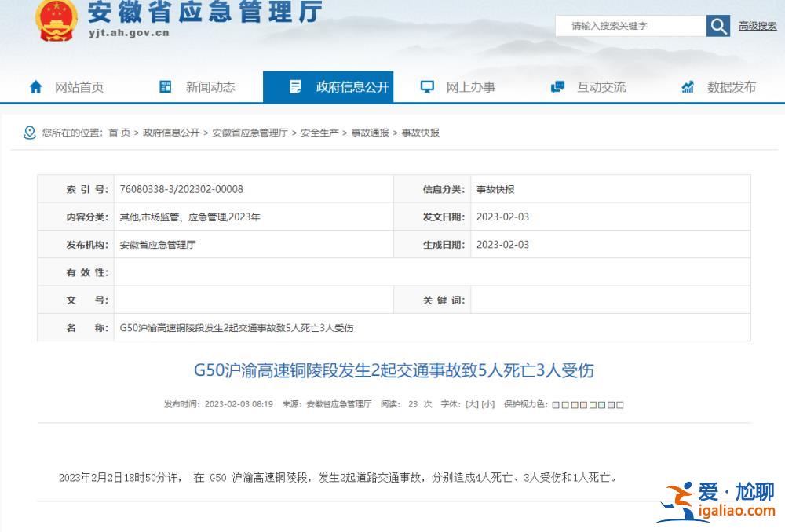Select 事故快报 in the breadcrumb path
Image resolution: width=785 pixels, height=532 pixels.
tap(421, 133)
